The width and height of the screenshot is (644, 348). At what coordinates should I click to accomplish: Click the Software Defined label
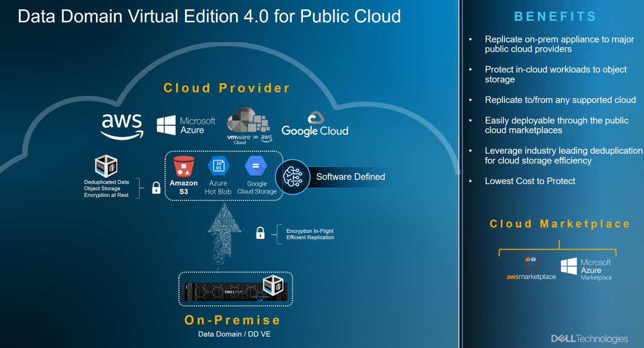pyautogui.click(x=350, y=176)
